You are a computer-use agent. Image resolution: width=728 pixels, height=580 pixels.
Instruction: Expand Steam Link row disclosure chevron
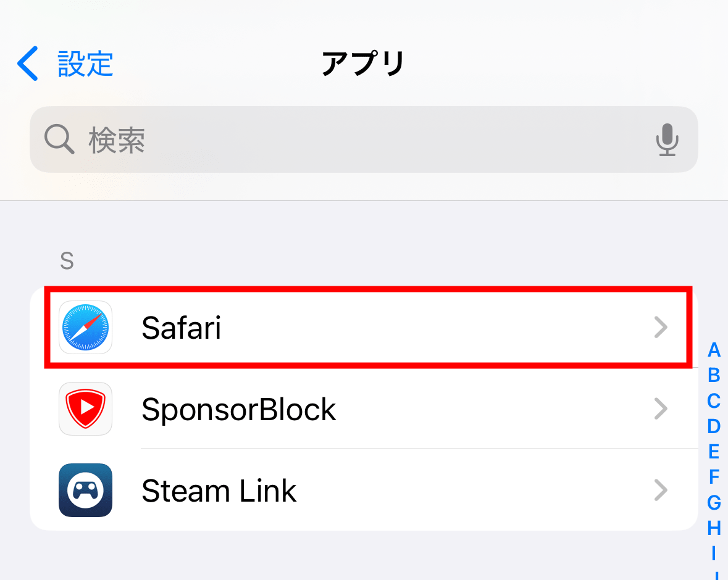(661, 490)
